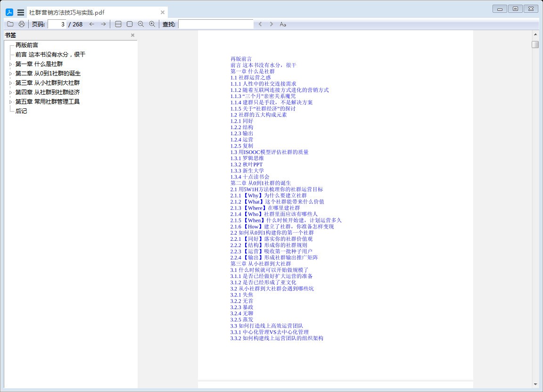Expand 第一章 什么是社群 bookmark

10,64
